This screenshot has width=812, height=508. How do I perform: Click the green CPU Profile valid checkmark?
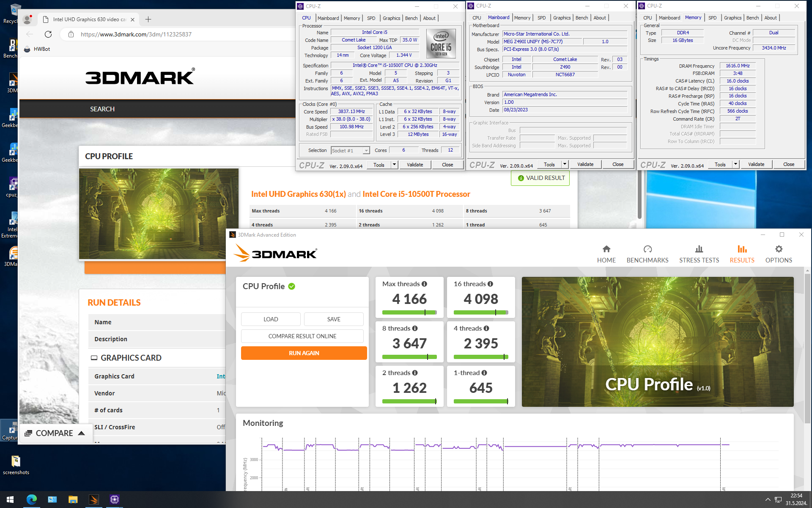pos(292,287)
